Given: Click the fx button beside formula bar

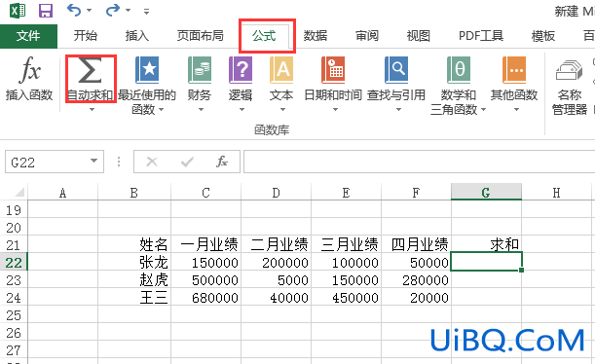Looking at the screenshot, I should (x=222, y=162).
